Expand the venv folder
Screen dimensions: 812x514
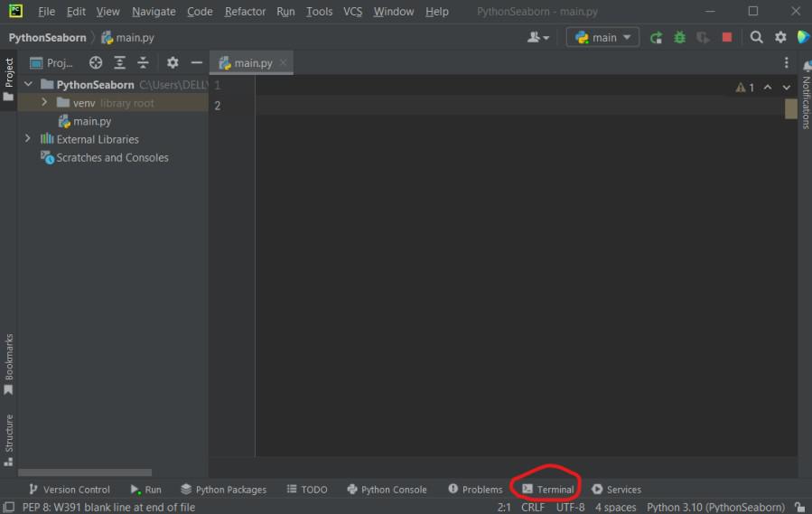44,103
